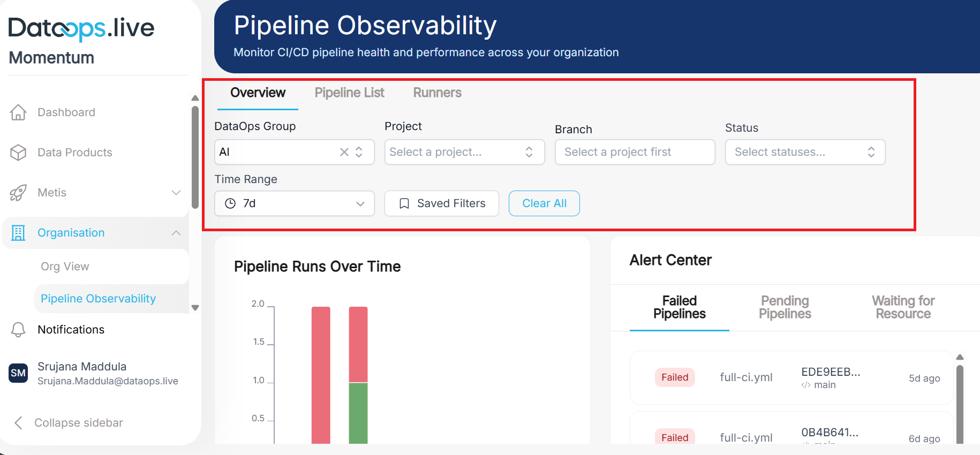Open the Org View page

[x=64, y=266]
